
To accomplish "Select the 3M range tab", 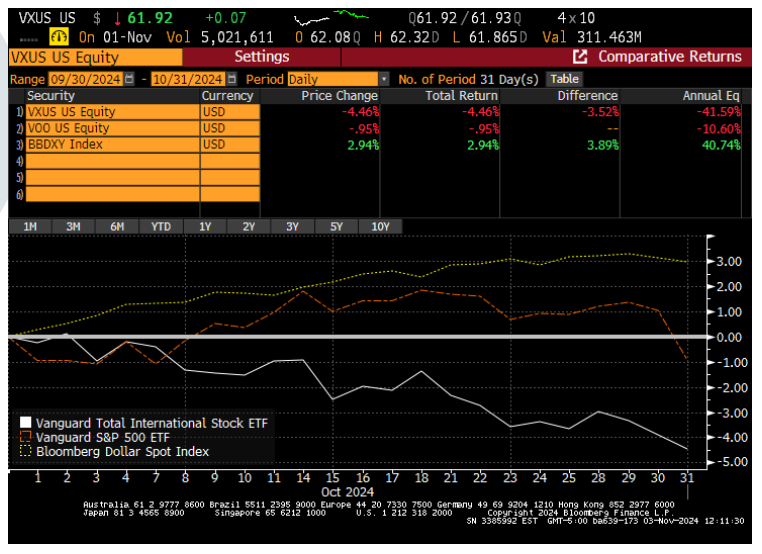I will (x=73, y=226).
